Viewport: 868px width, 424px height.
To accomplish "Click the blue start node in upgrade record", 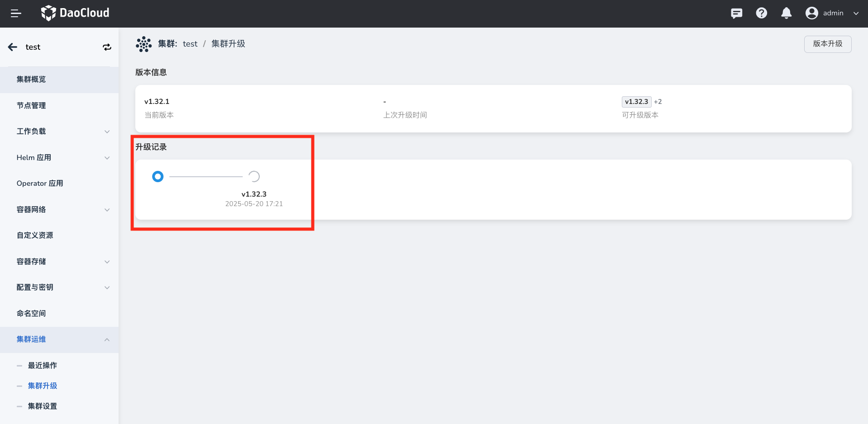I will [158, 176].
